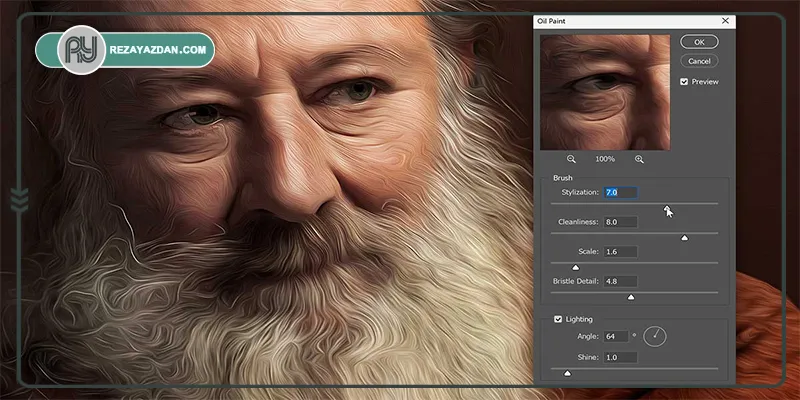Screen dimensions: 800x400
Task: Close the Oil Paint dialog
Action: (726, 21)
